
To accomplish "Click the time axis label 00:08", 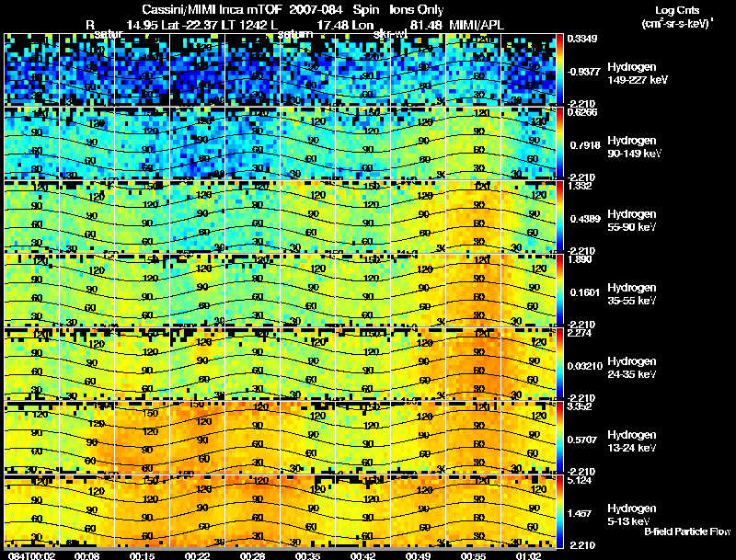I will (86, 555).
